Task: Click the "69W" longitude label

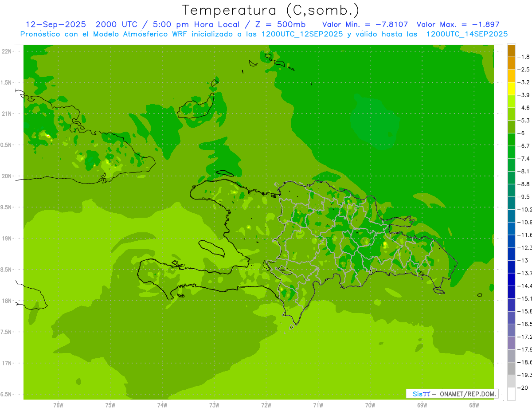Action: click(x=422, y=405)
